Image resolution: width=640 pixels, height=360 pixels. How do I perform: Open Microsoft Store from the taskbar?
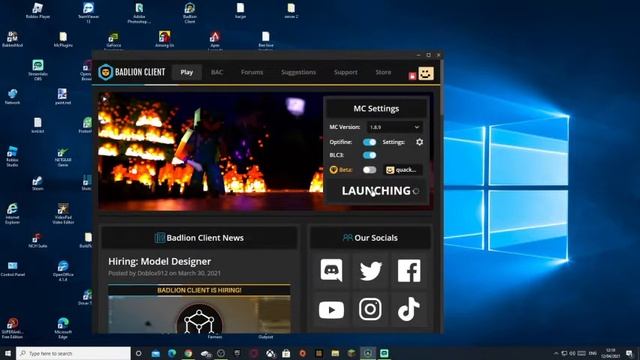286,353
